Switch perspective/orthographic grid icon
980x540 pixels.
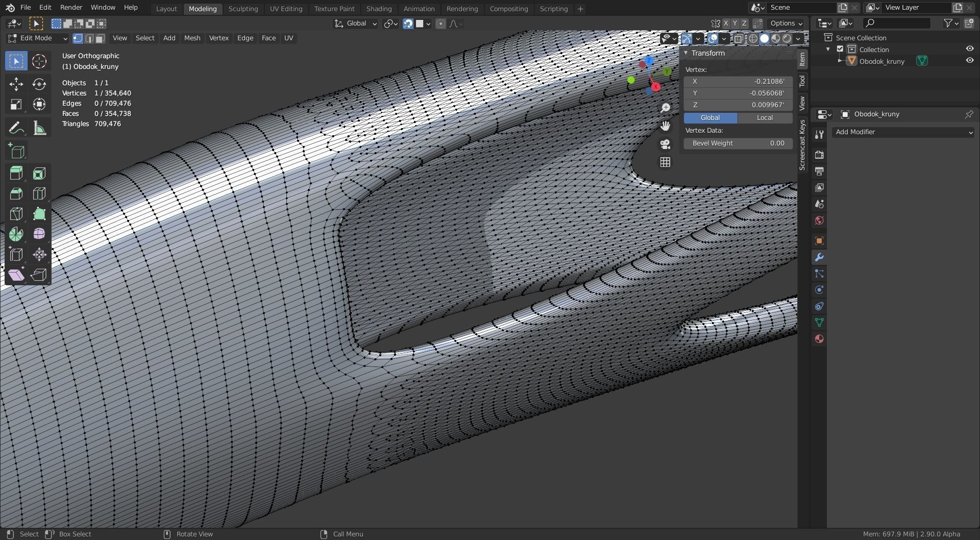tap(665, 162)
